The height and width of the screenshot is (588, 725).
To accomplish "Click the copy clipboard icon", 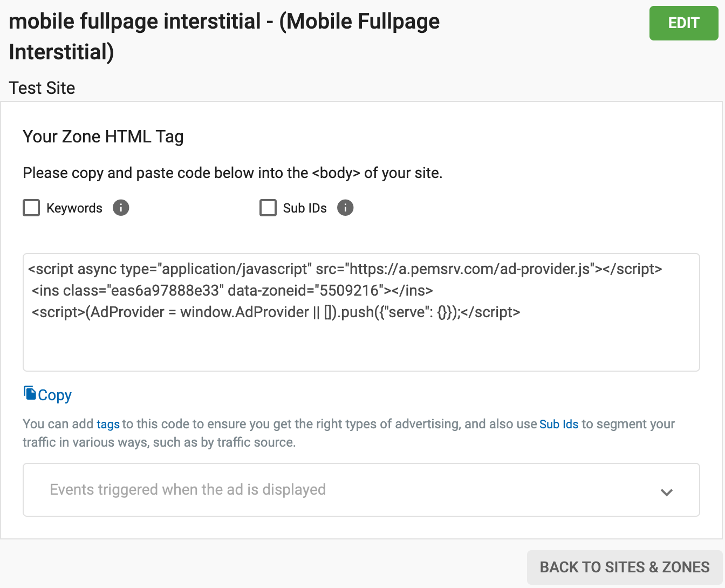I will (x=30, y=393).
